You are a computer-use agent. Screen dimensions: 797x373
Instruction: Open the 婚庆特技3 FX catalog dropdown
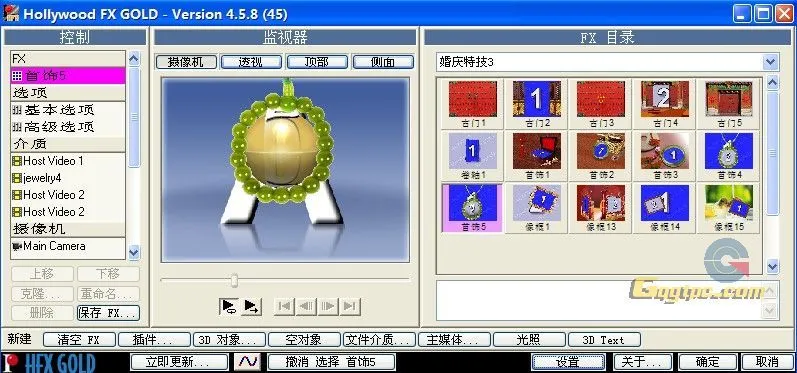[x=771, y=62]
